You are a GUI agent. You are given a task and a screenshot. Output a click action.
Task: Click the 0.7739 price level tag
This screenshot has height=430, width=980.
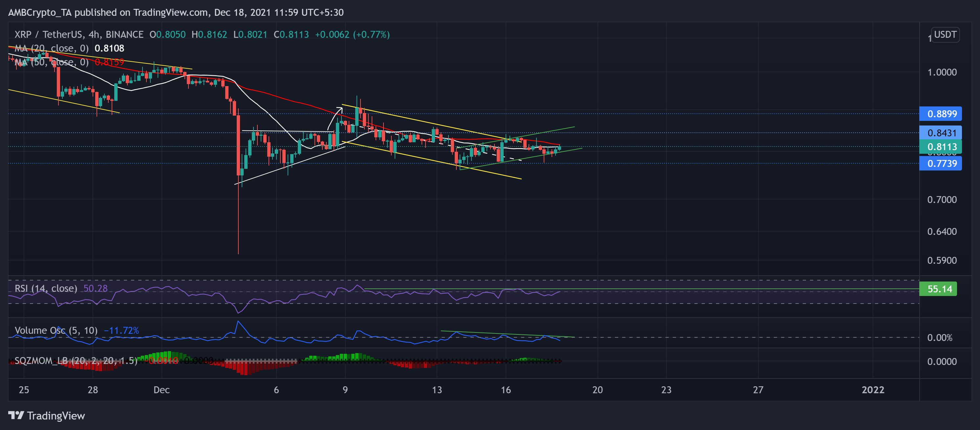[x=940, y=164]
